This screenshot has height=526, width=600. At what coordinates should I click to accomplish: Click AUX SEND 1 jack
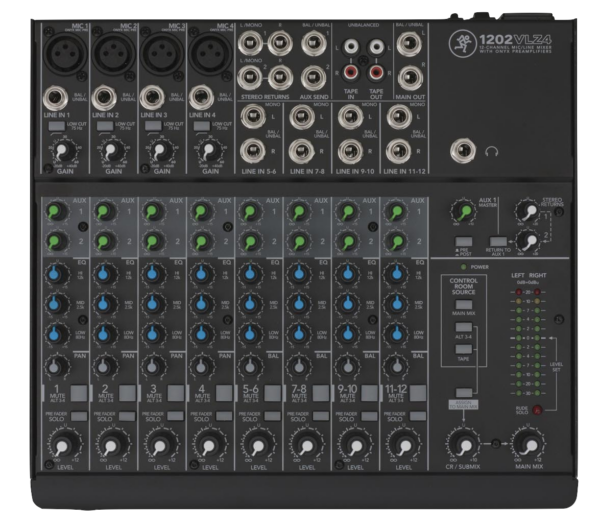[314, 43]
